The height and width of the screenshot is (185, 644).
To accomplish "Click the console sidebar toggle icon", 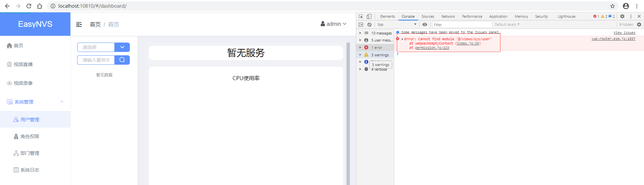I will click(x=361, y=24).
